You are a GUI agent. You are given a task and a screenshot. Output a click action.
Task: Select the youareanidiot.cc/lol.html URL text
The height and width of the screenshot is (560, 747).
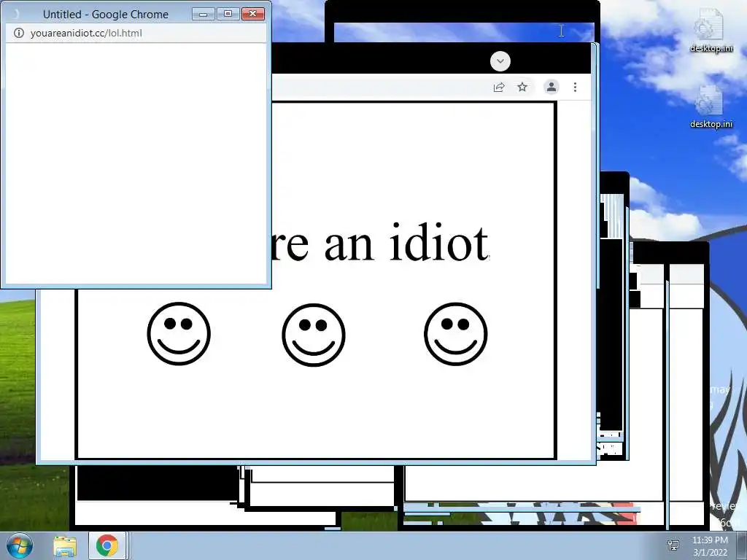click(86, 33)
